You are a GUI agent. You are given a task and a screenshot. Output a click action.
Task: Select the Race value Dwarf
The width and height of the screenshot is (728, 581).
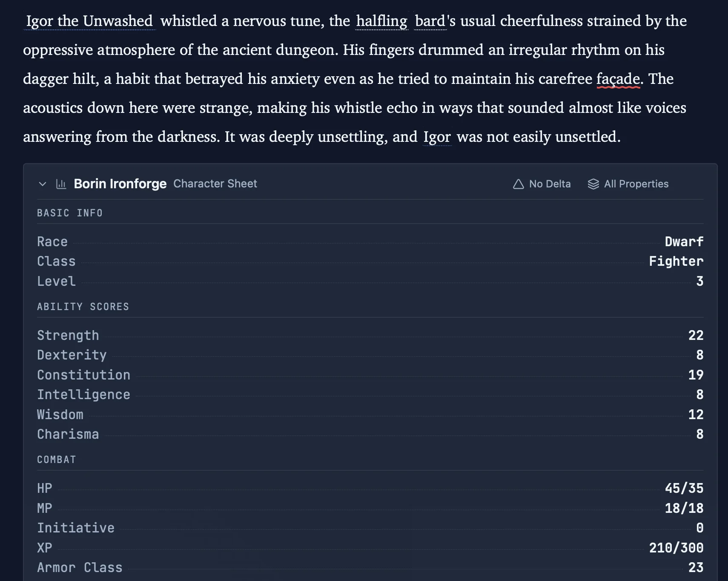[x=684, y=242]
